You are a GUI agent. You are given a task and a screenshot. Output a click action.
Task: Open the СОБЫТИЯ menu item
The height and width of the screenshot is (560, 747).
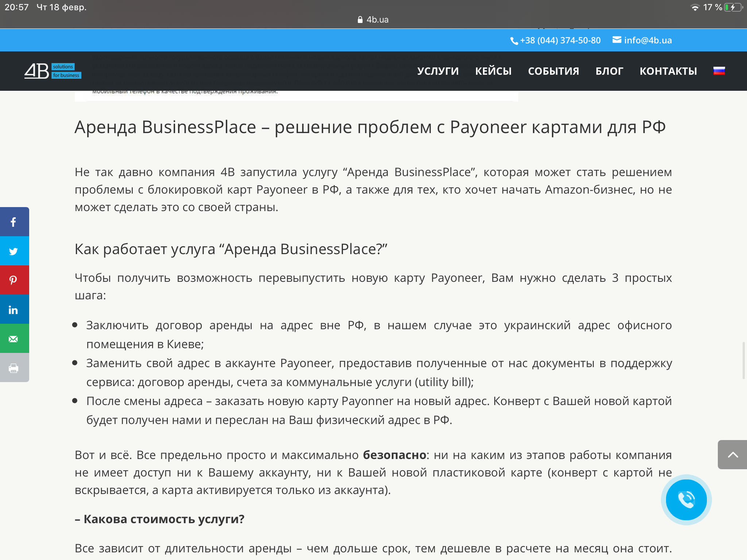pyautogui.click(x=553, y=71)
